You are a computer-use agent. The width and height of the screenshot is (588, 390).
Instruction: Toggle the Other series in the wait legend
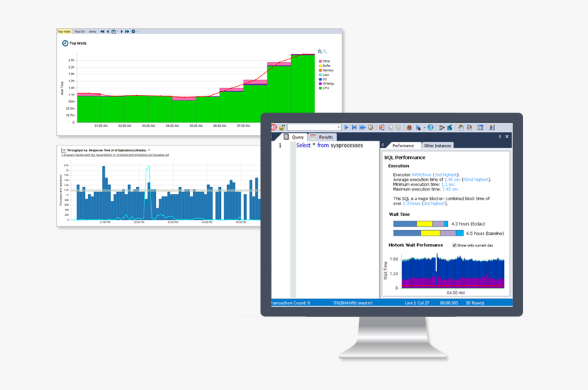(325, 61)
